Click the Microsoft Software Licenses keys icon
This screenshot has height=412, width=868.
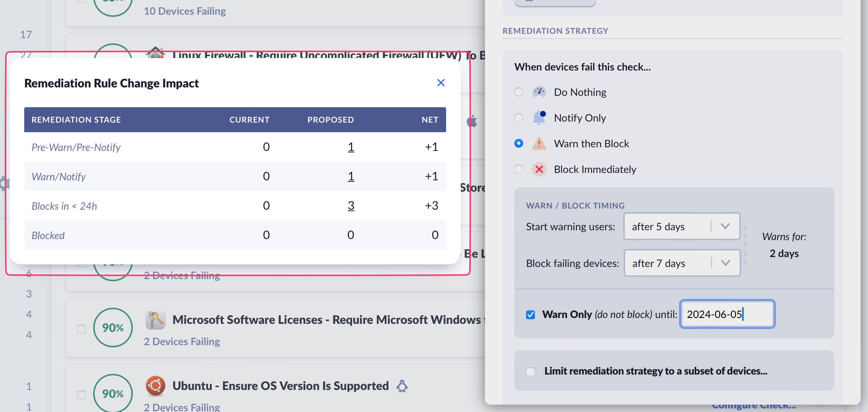(x=155, y=319)
